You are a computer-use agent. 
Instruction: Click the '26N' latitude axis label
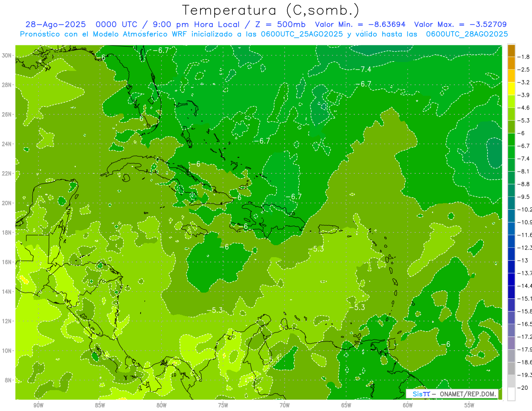pos(7,114)
